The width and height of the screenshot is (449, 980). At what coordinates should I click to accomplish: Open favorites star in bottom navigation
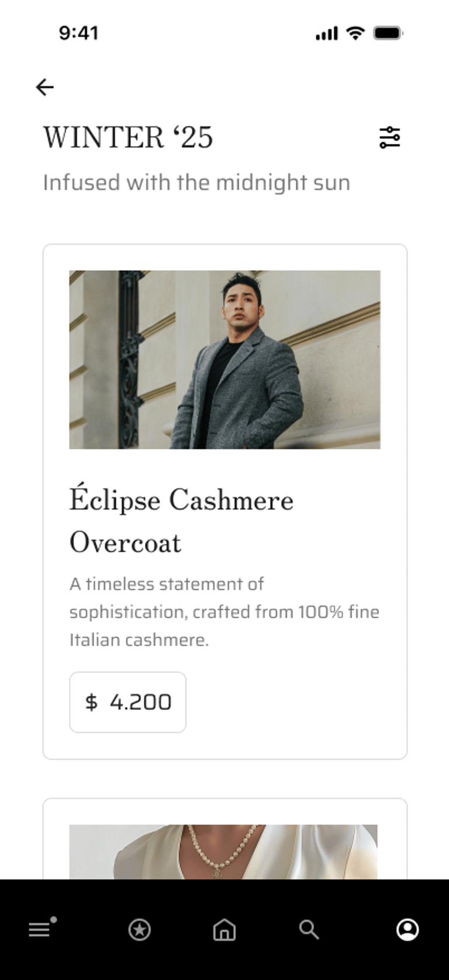[139, 930]
